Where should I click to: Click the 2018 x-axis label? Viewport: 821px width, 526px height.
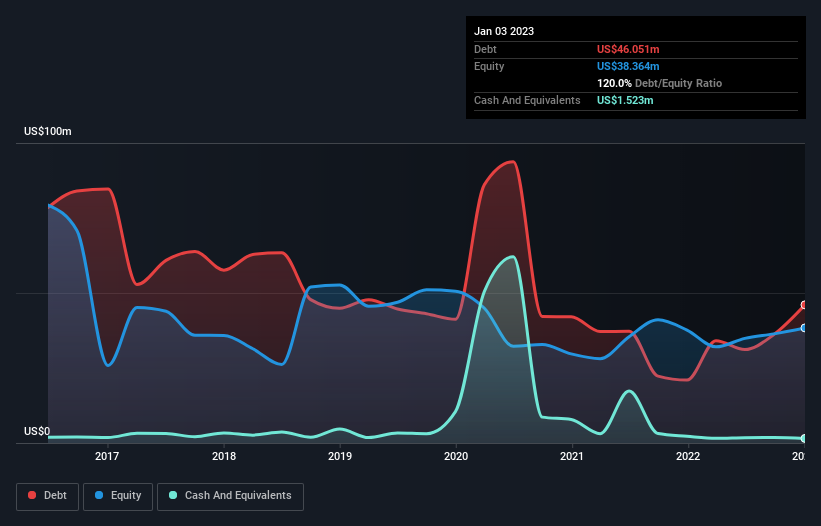pyautogui.click(x=224, y=456)
